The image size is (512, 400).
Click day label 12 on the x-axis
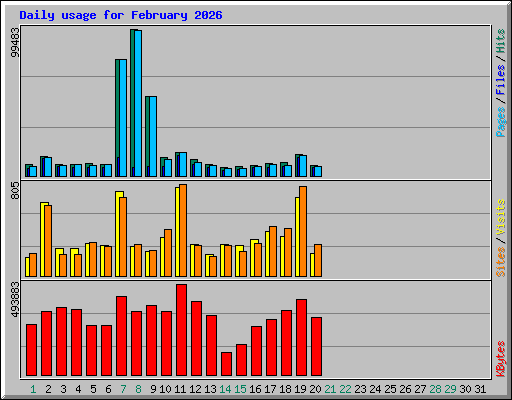point(195,389)
